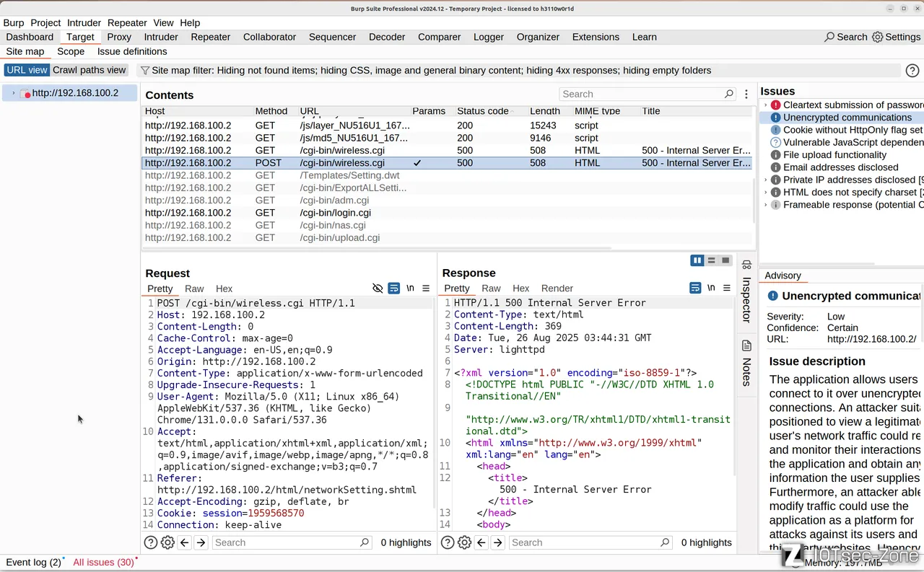Select top-bottom split layout icon
Image resolution: width=924 pixels, height=572 pixels.
[712, 260]
